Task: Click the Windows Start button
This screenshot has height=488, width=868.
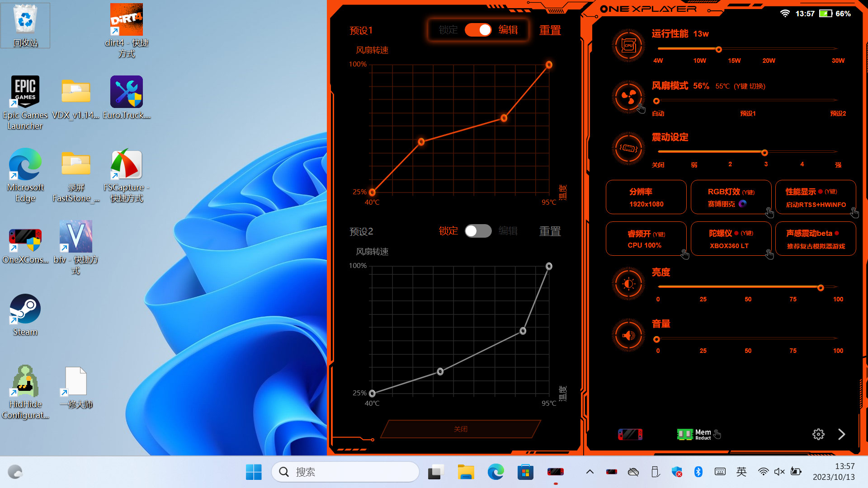Action: (x=254, y=472)
